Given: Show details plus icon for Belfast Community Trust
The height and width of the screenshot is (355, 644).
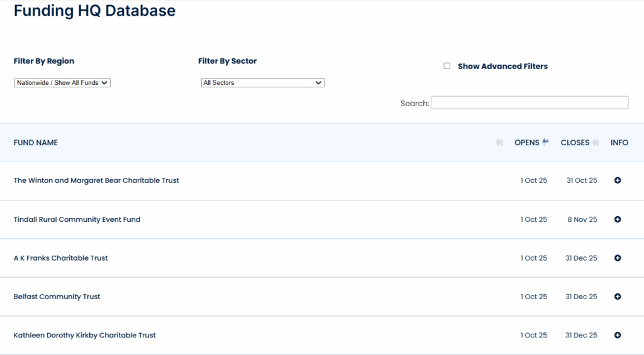Looking at the screenshot, I should click(617, 297).
